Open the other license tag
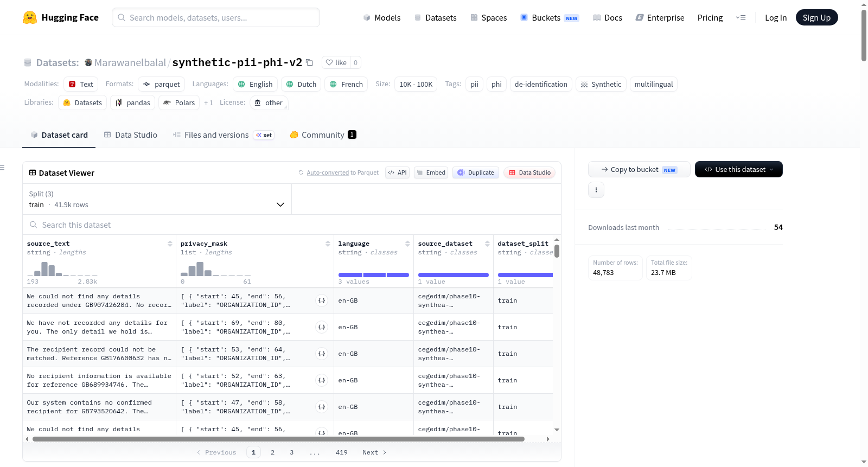This screenshot has height=467, width=868. [269, 103]
